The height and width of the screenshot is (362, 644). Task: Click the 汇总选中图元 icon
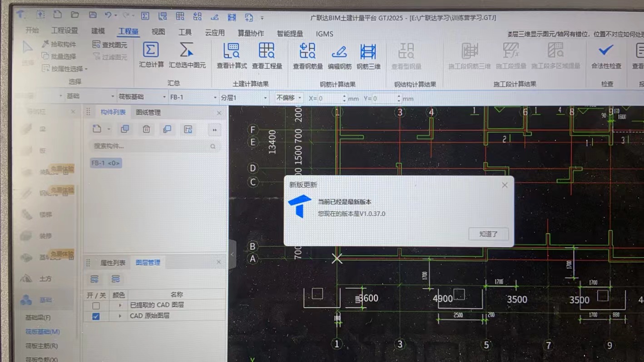pos(187,50)
